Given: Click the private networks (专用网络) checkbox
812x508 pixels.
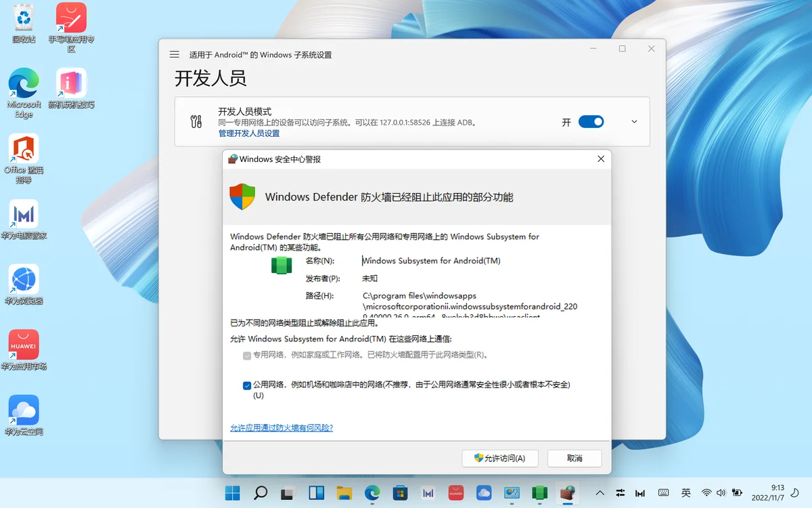Looking at the screenshot, I should [247, 355].
